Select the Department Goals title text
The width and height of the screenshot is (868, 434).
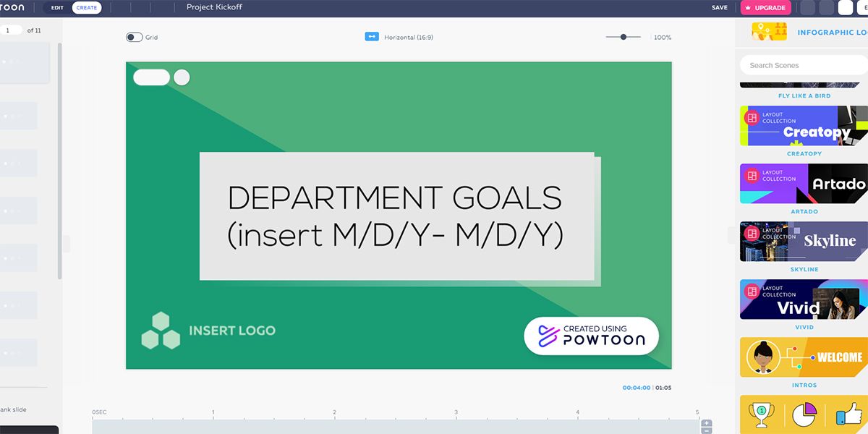pos(395,216)
